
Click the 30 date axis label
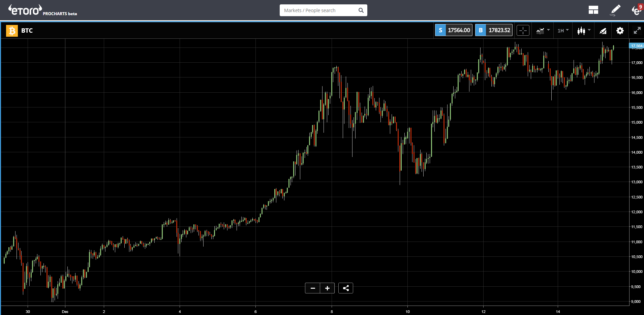pos(28,312)
